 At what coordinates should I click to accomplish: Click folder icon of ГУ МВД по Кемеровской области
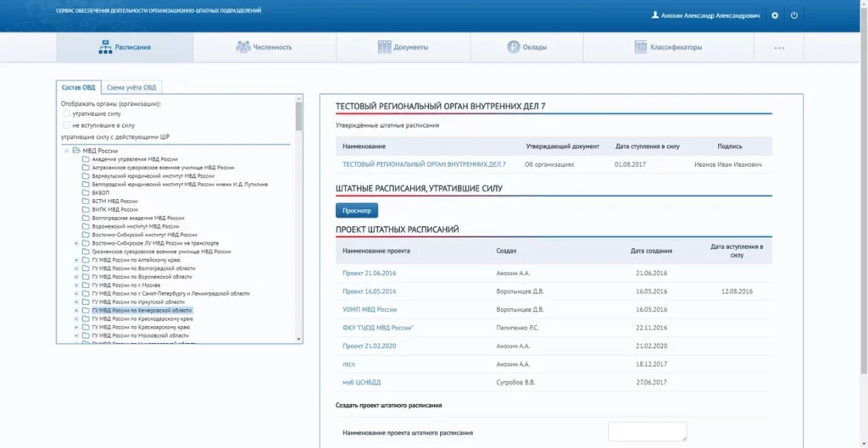(x=86, y=310)
